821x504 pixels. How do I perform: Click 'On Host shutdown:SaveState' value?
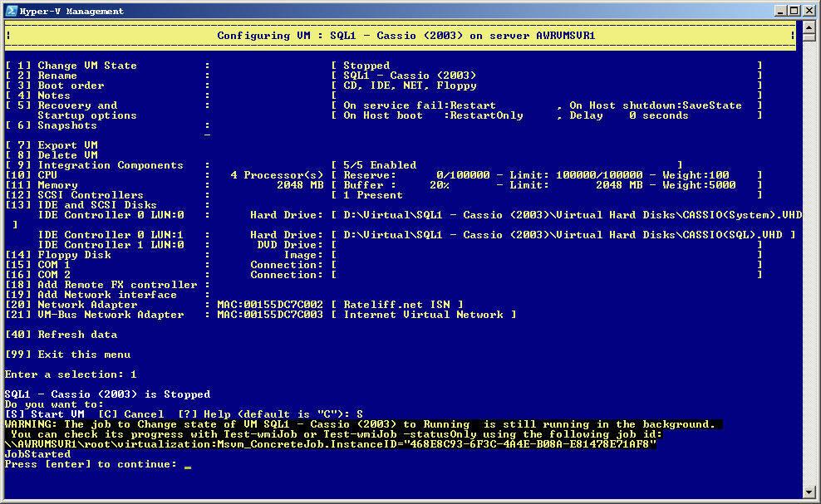[656, 105]
